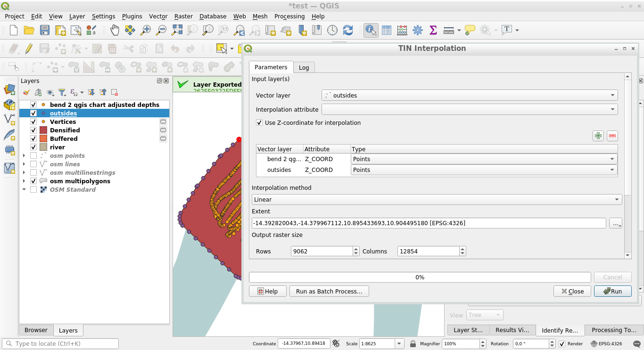Zoom to full extent icon

[x=177, y=30]
